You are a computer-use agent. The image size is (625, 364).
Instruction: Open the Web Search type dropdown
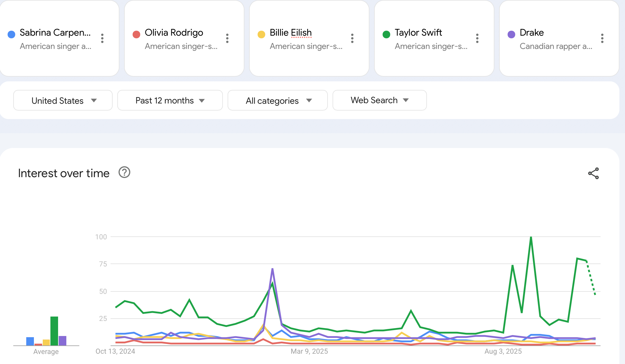click(379, 100)
